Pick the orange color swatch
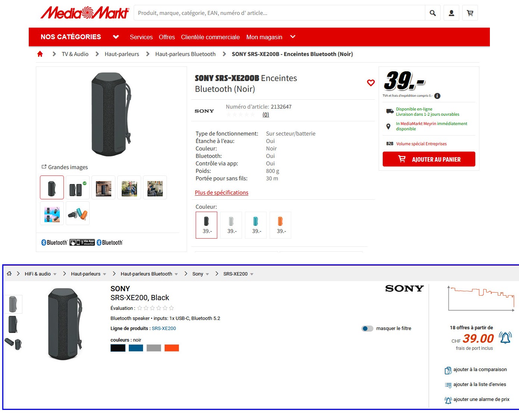The width and height of the screenshot is (519, 420). click(x=172, y=348)
